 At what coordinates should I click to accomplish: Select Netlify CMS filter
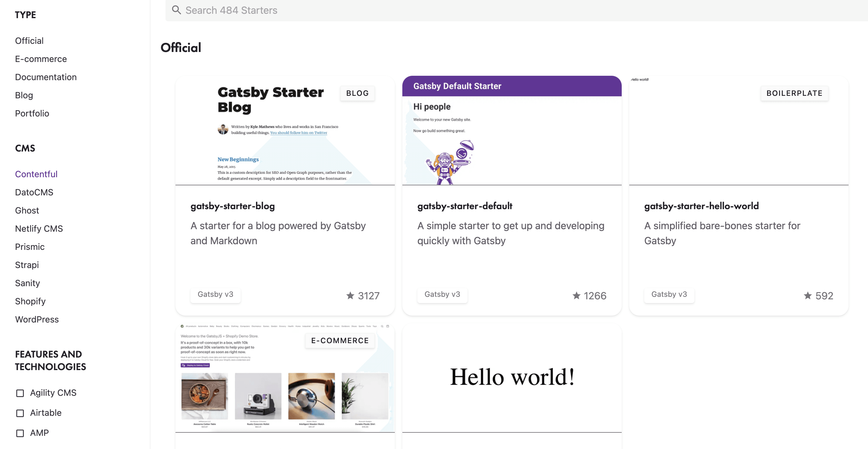pos(39,229)
